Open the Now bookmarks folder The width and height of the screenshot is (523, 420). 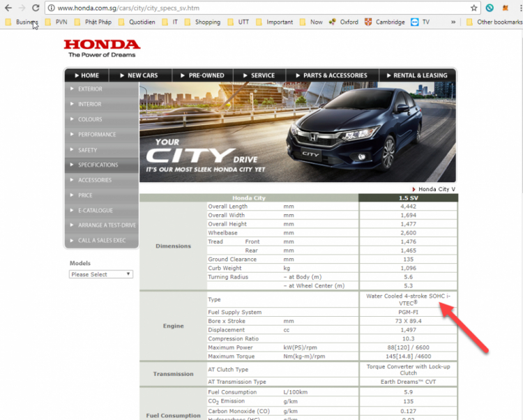click(311, 22)
